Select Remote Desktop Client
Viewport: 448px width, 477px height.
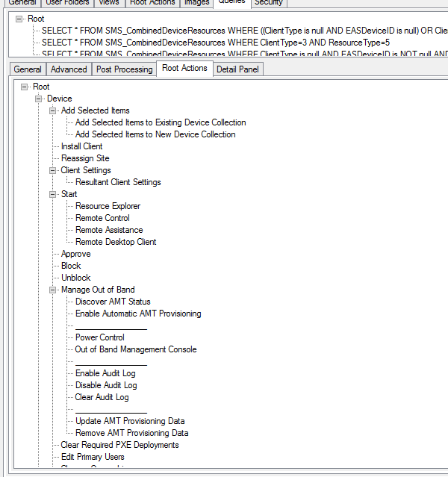click(116, 242)
